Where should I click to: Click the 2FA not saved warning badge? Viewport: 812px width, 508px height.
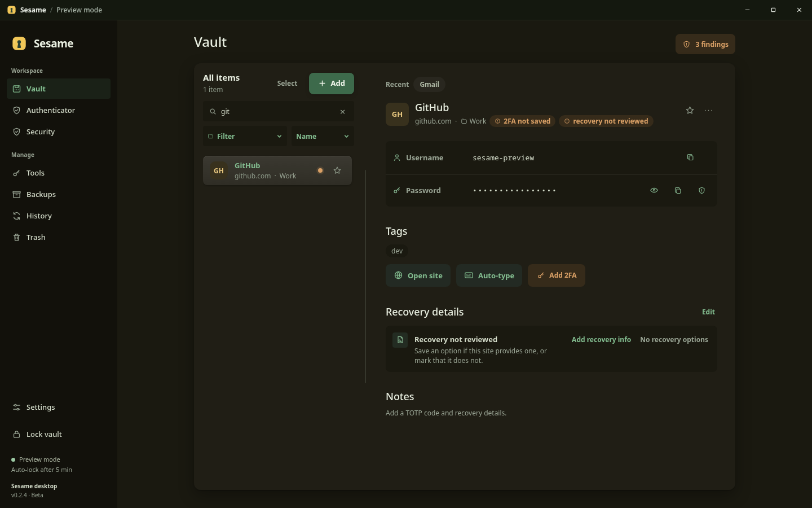coord(523,121)
